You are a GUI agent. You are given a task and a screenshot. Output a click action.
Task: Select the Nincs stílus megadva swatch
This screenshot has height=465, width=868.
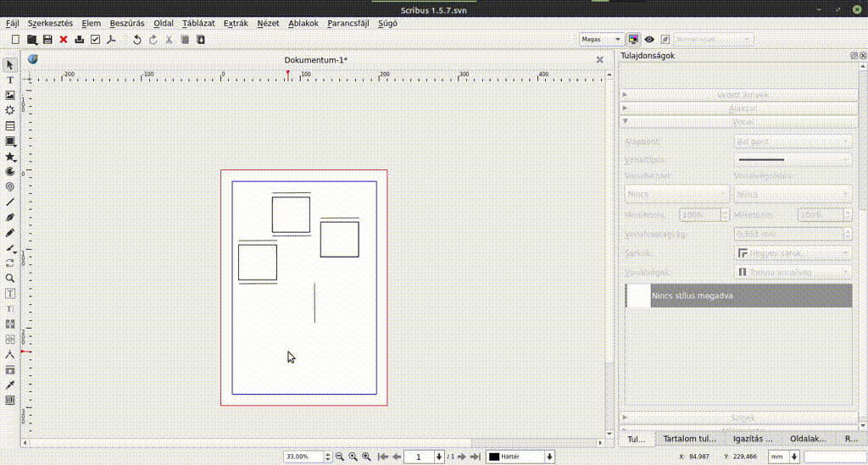point(738,296)
